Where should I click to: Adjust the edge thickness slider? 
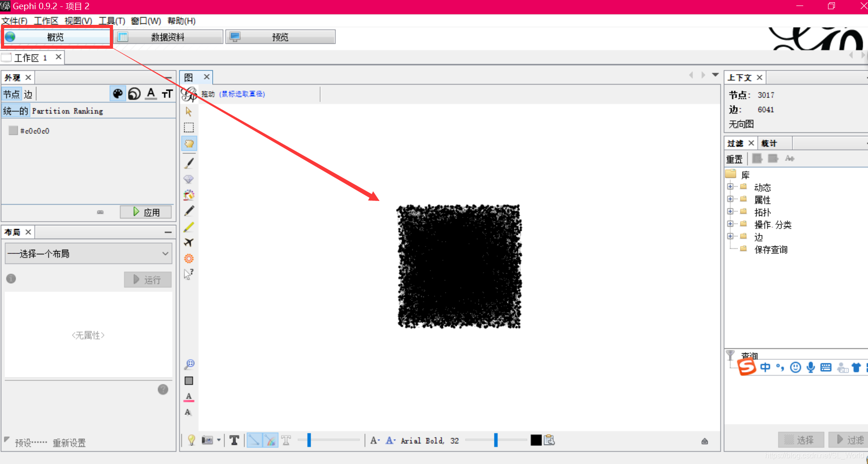pyautogui.click(x=329, y=440)
